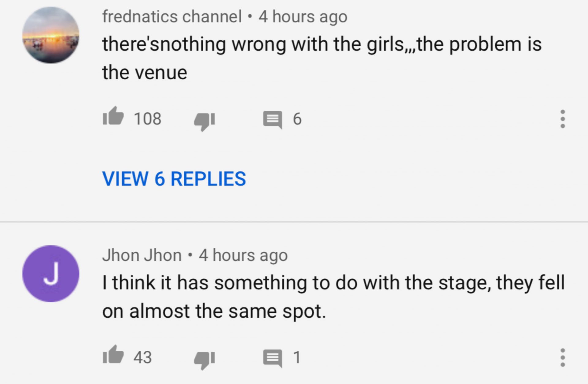Expand VIEW 6 REPLIES

tap(174, 179)
